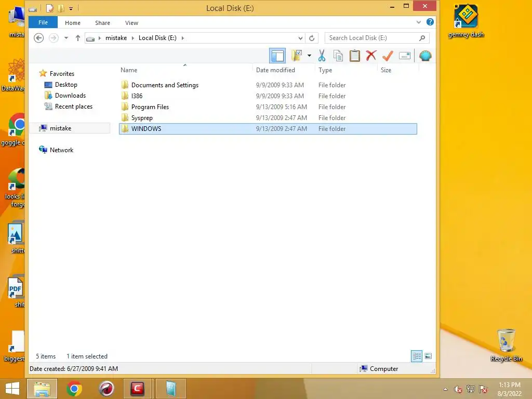Expand the address bar history dropdown

[x=300, y=38]
